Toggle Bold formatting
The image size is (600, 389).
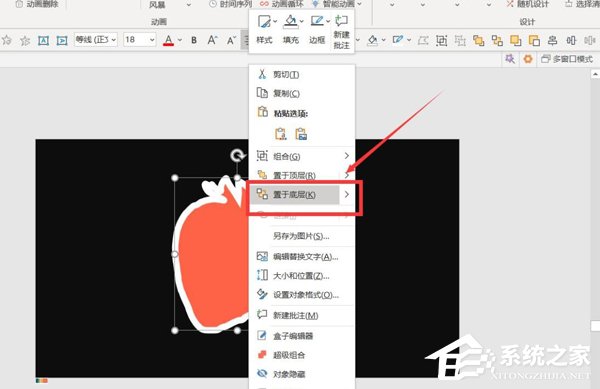194,40
